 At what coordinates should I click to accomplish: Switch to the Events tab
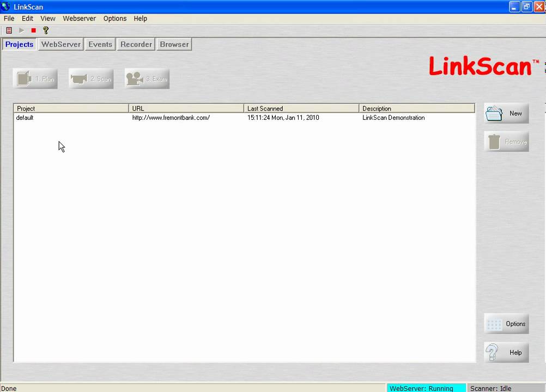click(x=100, y=45)
